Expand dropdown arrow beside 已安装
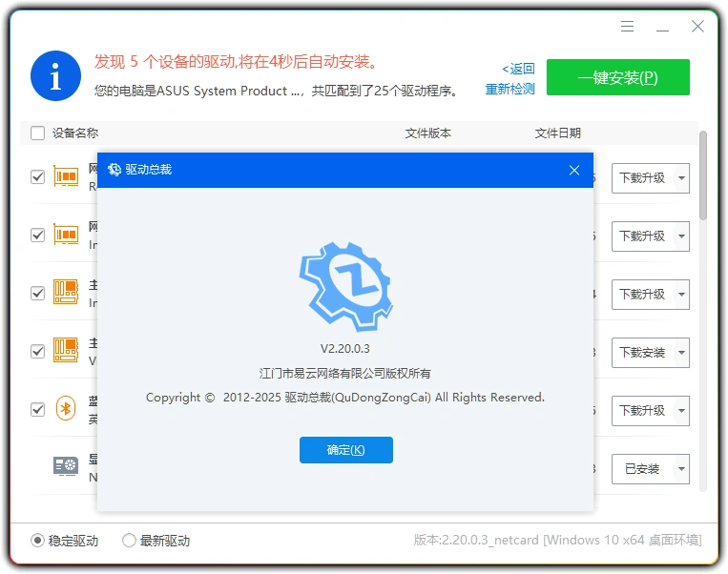The image size is (728, 574). coord(681,469)
